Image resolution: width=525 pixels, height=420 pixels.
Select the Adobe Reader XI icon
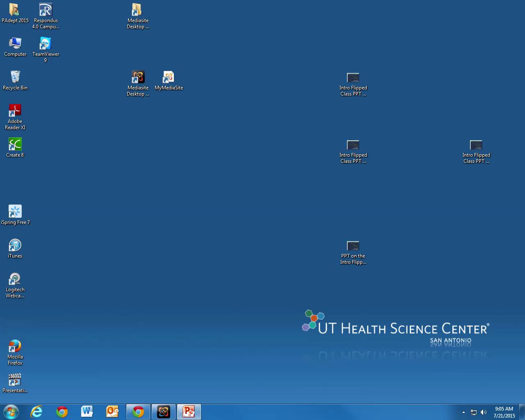[15, 111]
